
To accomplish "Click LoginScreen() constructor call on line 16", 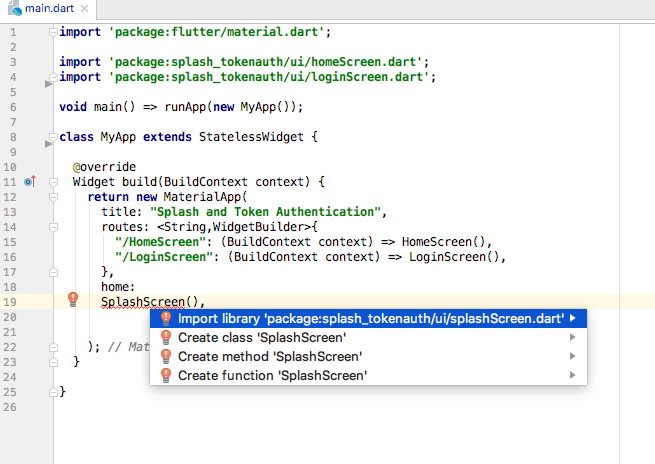I will (454, 257).
